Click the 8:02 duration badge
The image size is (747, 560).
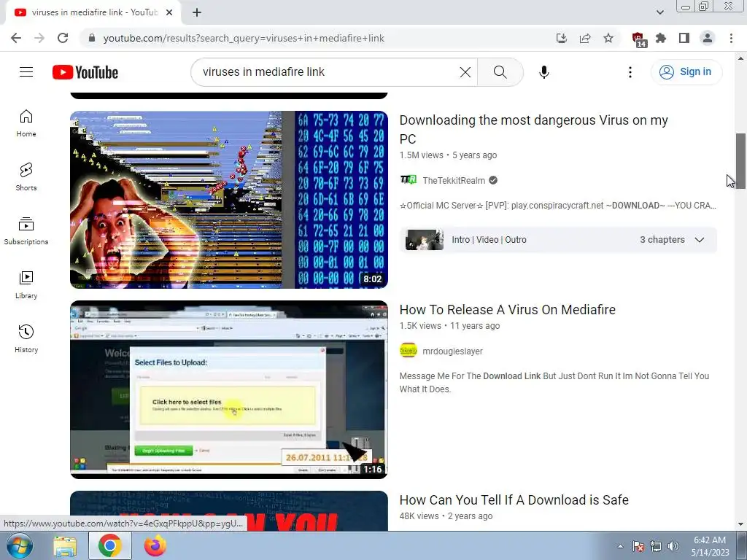[373, 279]
